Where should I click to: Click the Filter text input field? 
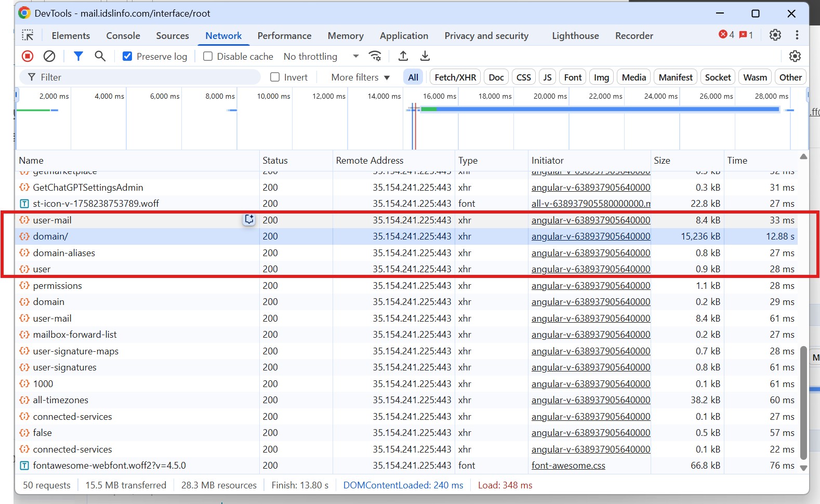[146, 77]
